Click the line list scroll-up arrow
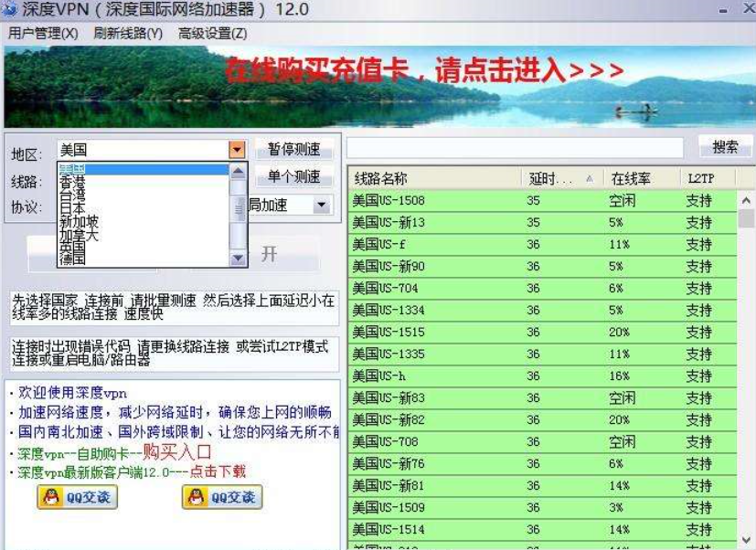This screenshot has height=550, width=756. [x=746, y=200]
